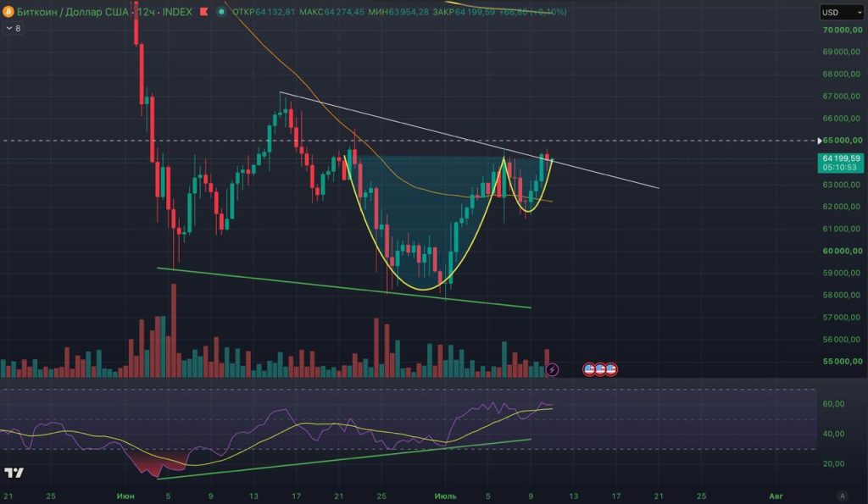This screenshot has width=868, height=504.
Task: Click the Авг date axis label
Action: tap(776, 496)
